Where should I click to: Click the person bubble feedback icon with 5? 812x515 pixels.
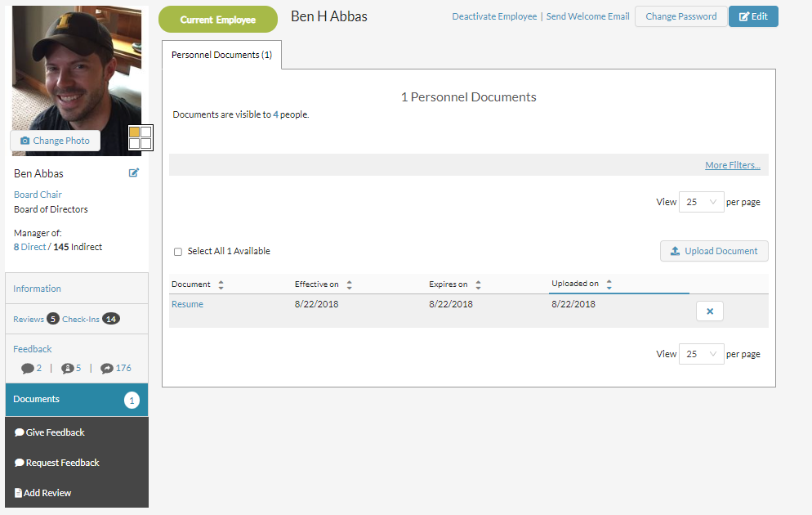pyautogui.click(x=68, y=369)
